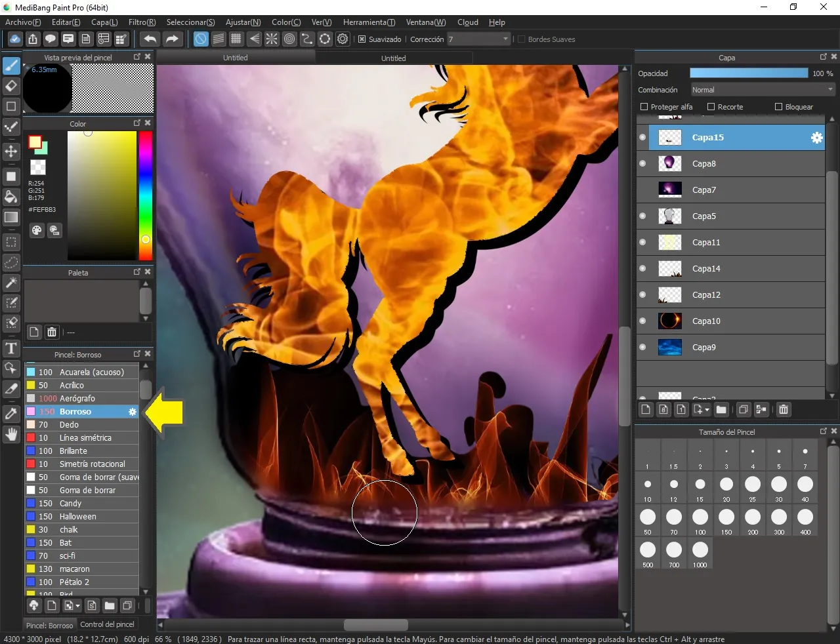Delete palette color with trash icon

click(x=52, y=332)
